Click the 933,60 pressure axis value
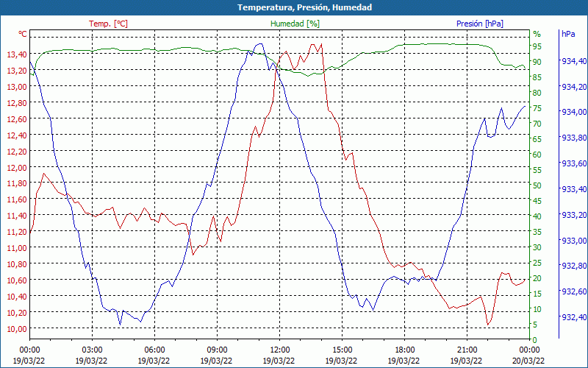Screen dimensions: 588x368 click(573, 163)
